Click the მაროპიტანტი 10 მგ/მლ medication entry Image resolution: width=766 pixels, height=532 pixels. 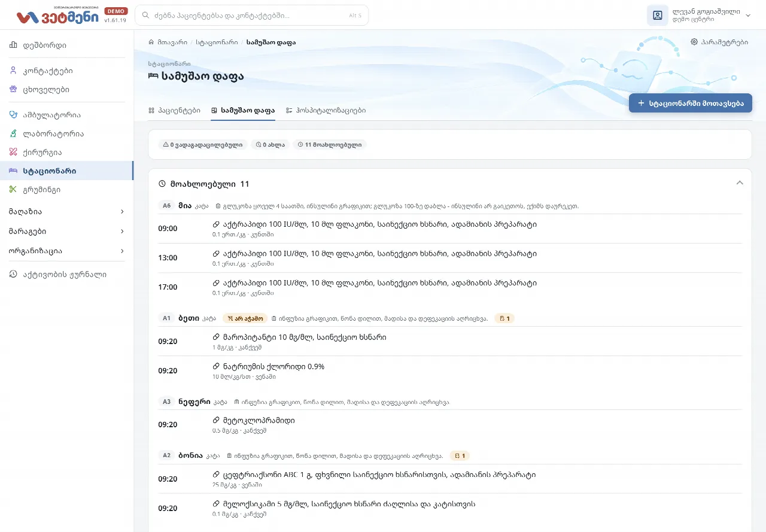click(305, 337)
